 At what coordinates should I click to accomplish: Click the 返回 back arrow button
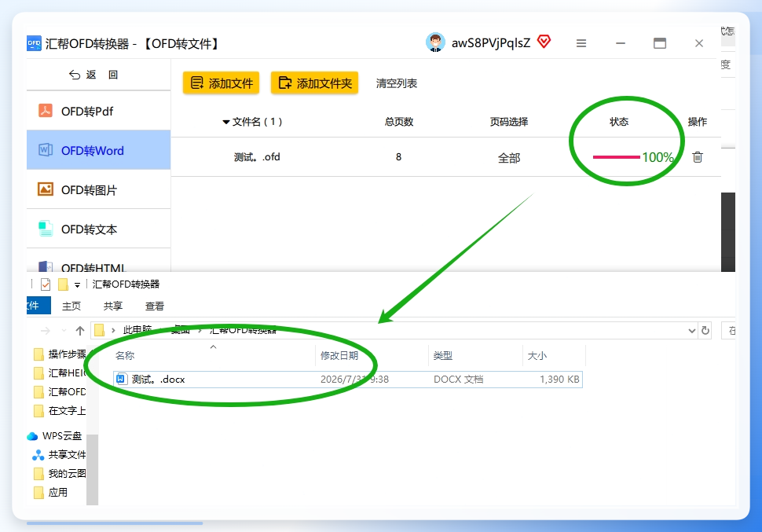[x=93, y=75]
